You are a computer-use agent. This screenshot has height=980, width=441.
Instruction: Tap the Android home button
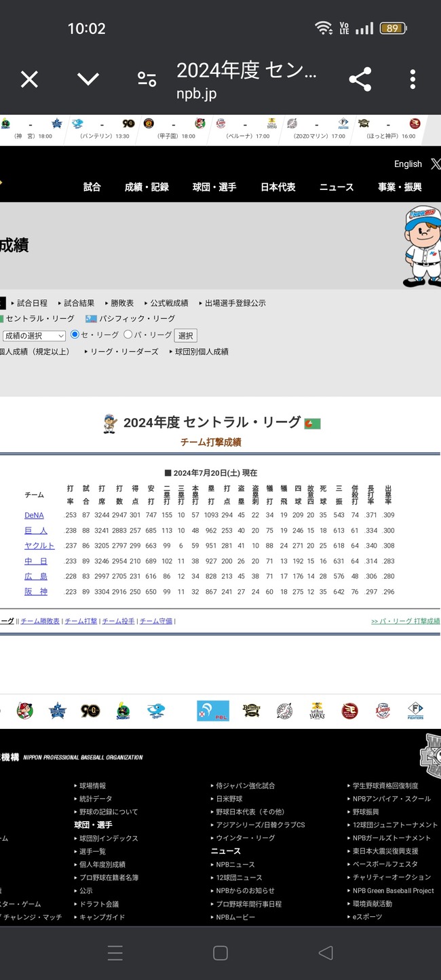[x=220, y=953]
